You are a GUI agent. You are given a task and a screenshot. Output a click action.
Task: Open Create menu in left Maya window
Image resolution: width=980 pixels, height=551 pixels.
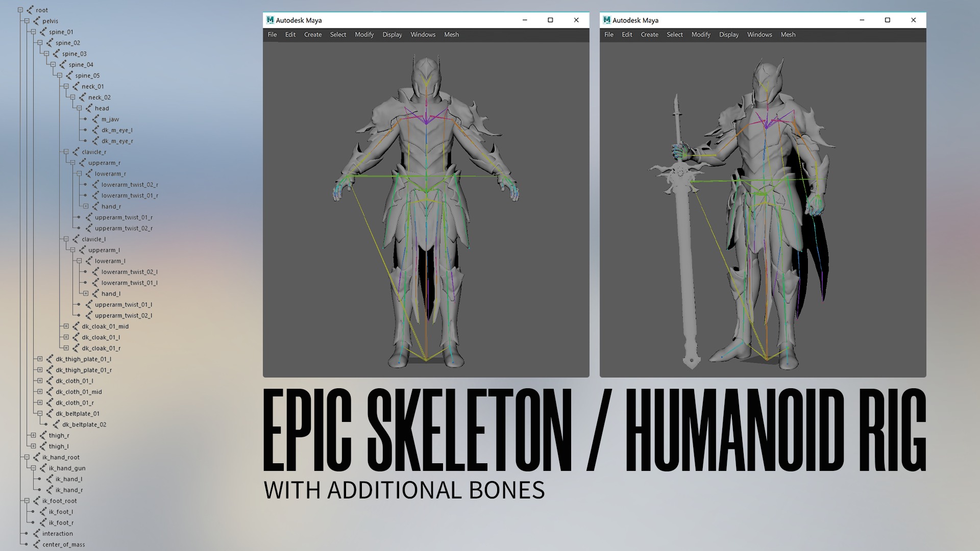coord(313,35)
